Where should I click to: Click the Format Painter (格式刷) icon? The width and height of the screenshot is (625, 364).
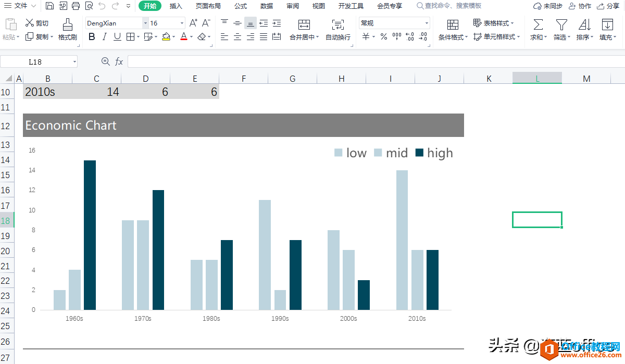tap(67, 24)
